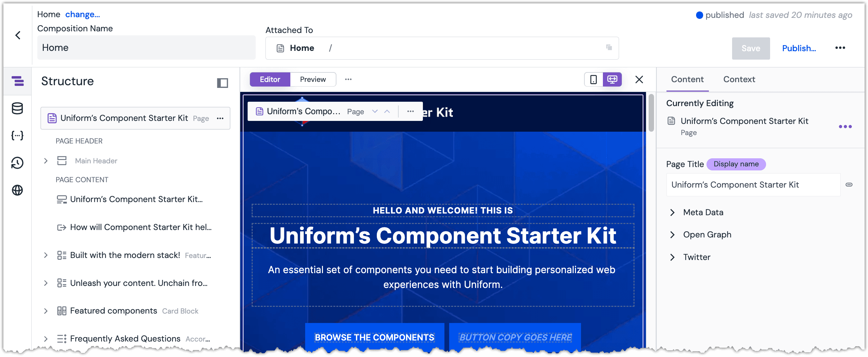Viewport: 868px width, 357px height.
Task: Close the visual editor canvas pane
Action: pos(639,79)
